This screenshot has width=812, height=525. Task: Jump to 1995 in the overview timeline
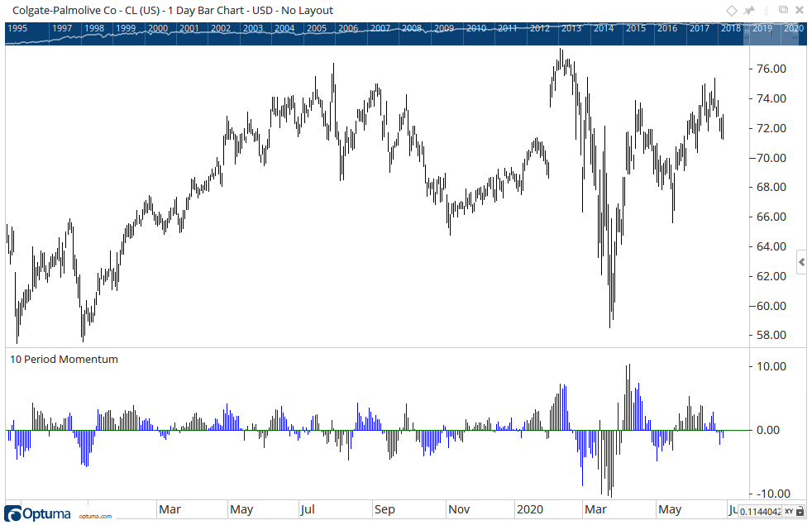pos(17,28)
